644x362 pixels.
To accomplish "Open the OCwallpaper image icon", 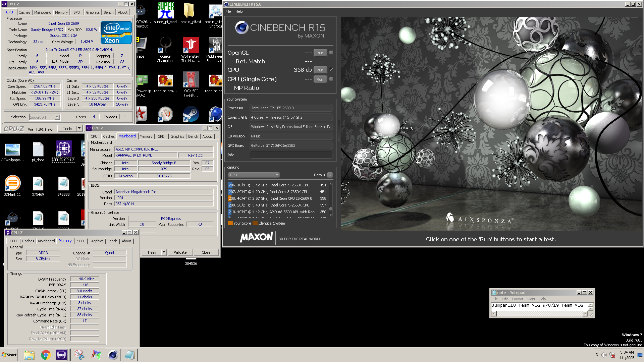I will click(12, 152).
